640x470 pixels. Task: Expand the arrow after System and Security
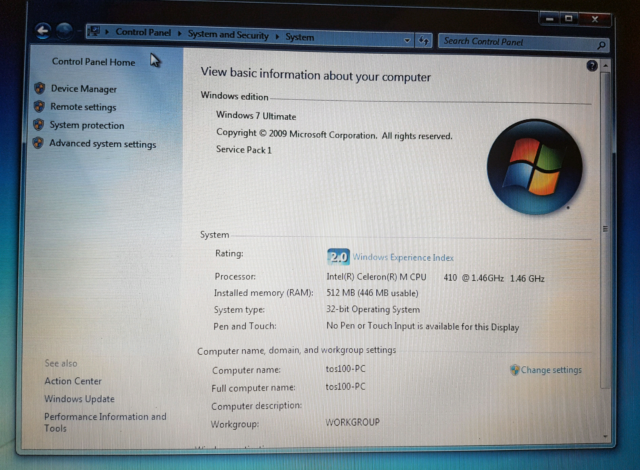click(x=277, y=36)
